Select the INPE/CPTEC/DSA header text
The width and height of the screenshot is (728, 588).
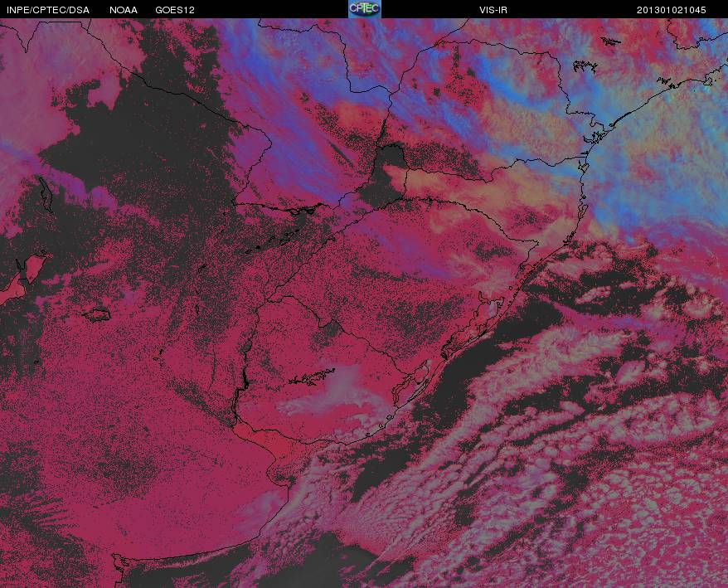click(x=48, y=10)
